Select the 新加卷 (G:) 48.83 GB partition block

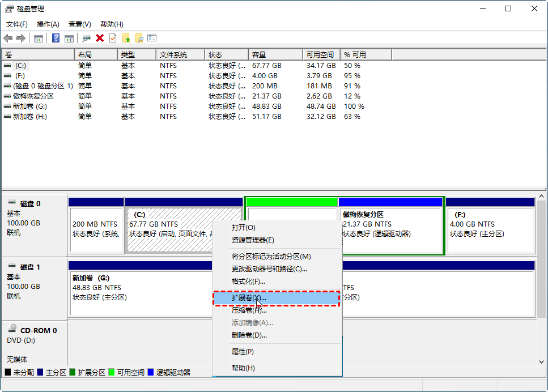pos(140,289)
